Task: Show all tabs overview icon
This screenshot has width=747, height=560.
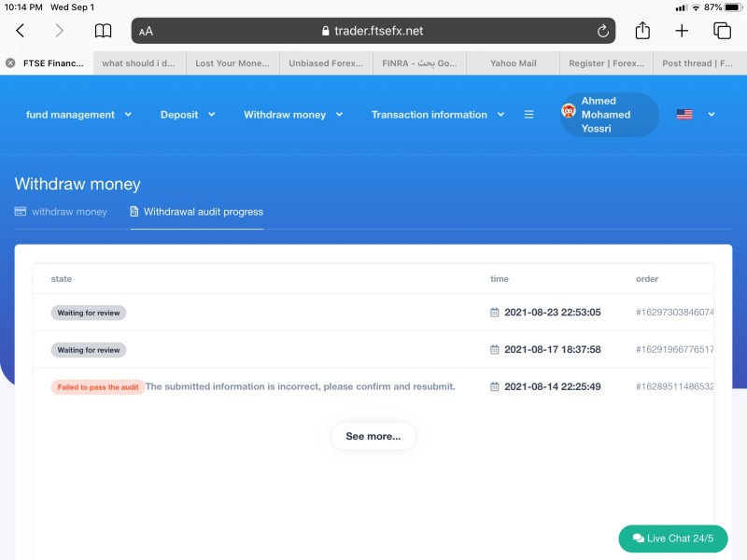Action: 722,31
